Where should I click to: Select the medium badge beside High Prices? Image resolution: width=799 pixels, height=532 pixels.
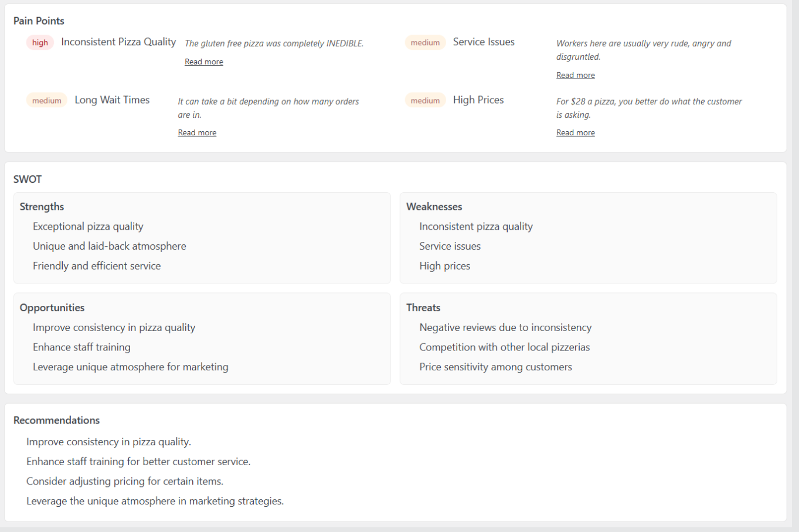[x=425, y=100]
